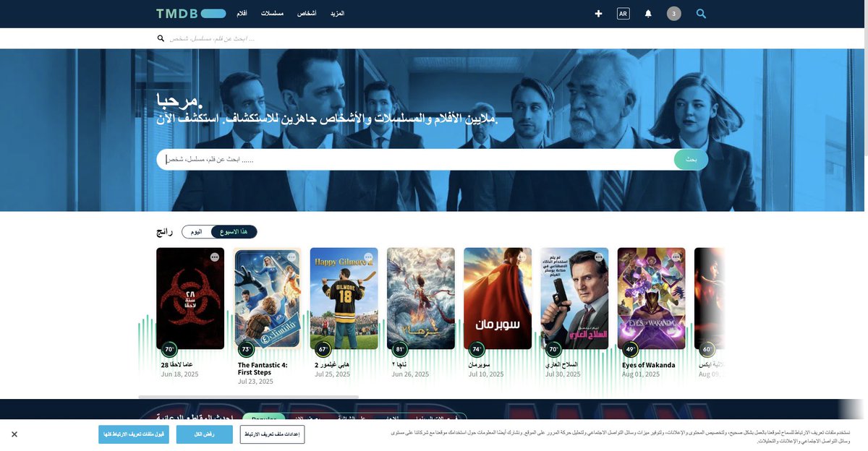This screenshot has height=451, width=868.
Task: Click the plus add-content icon in header
Action: (598, 14)
